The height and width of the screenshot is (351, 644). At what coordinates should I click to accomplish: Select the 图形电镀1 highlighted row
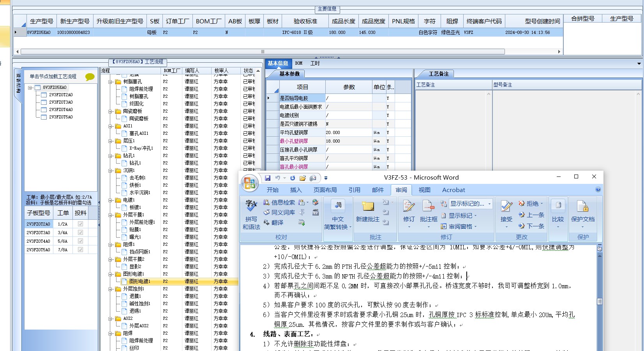click(169, 281)
